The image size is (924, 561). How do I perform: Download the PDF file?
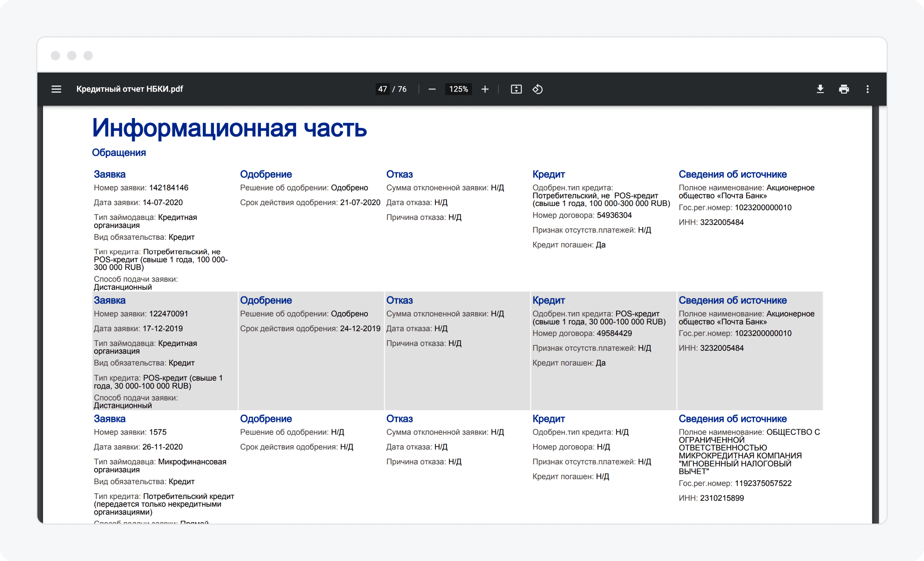tap(820, 89)
